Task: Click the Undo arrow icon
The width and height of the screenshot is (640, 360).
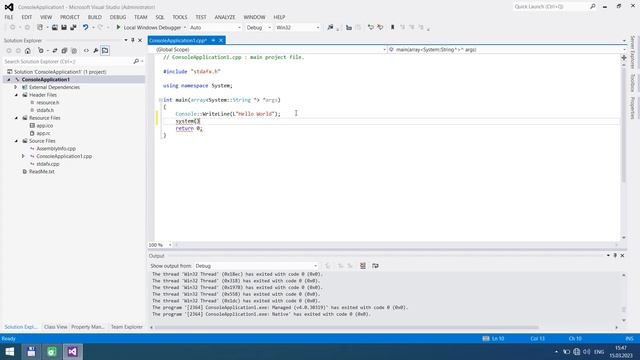Action: pyautogui.click(x=85, y=27)
